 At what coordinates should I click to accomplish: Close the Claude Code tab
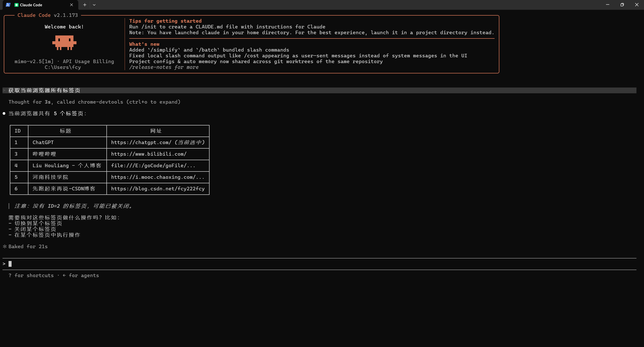tap(71, 5)
